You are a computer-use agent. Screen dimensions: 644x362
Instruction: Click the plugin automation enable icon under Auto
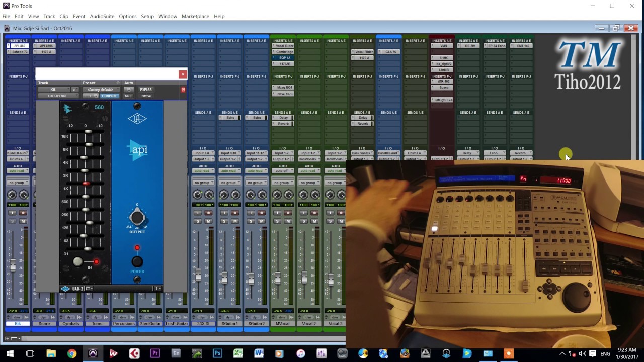[x=128, y=89]
